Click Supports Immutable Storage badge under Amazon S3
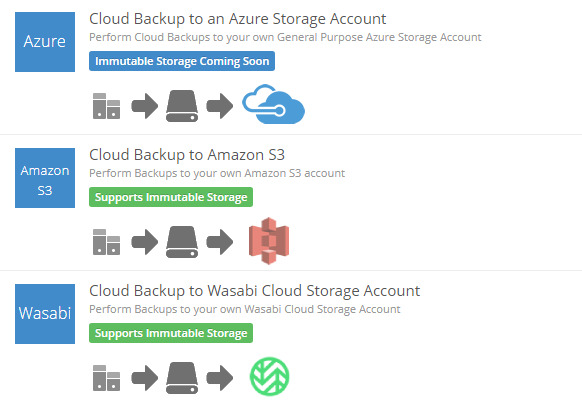Viewport: 582px width, 403px height. (x=171, y=197)
